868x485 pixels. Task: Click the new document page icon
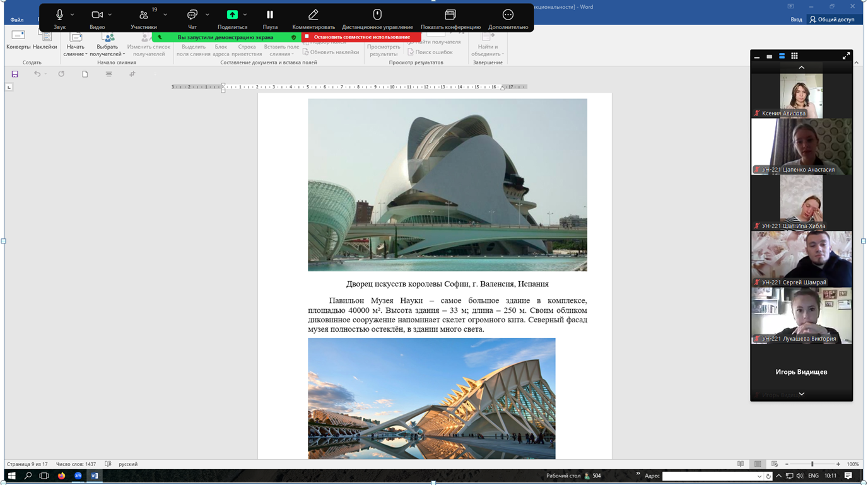tap(85, 74)
